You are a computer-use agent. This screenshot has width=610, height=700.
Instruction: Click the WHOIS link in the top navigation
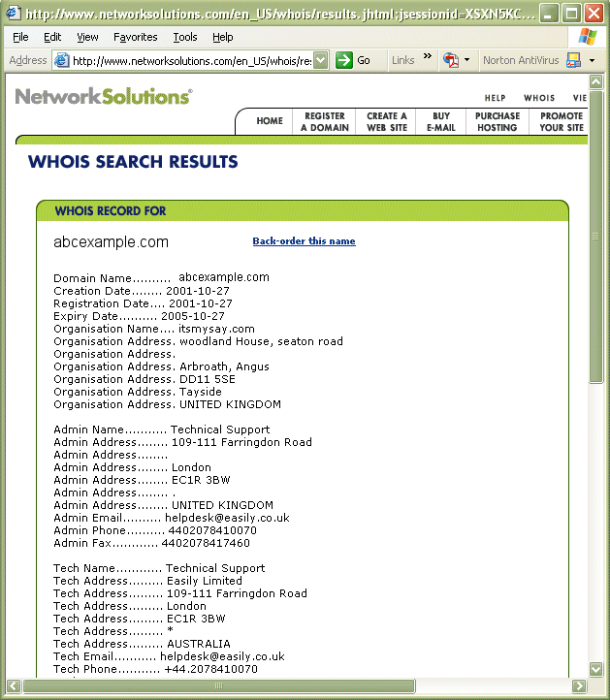coord(539,98)
